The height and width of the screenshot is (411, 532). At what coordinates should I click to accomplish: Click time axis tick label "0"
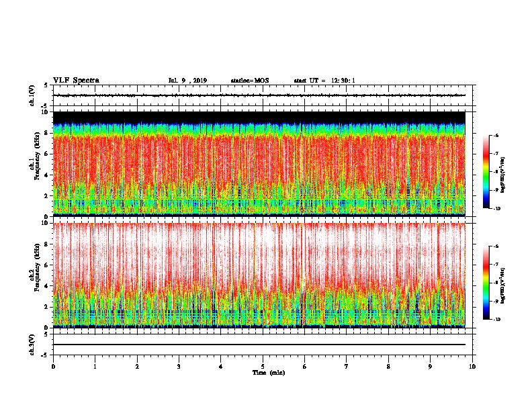click(x=53, y=367)
